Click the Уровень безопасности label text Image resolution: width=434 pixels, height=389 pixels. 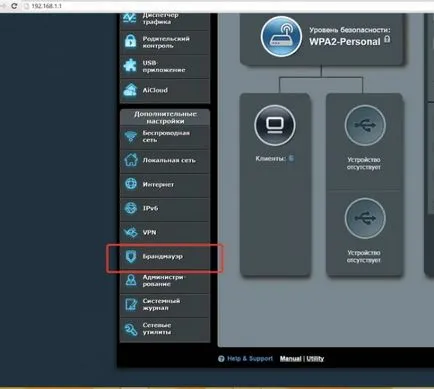pos(350,30)
